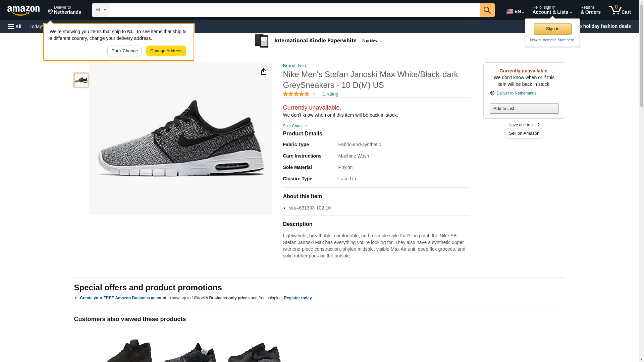644x362 pixels.
Task: Click the share icon on product image
Action: pos(264,71)
